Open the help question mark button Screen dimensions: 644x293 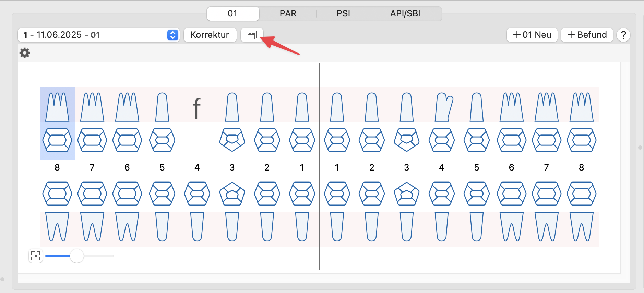click(x=623, y=35)
